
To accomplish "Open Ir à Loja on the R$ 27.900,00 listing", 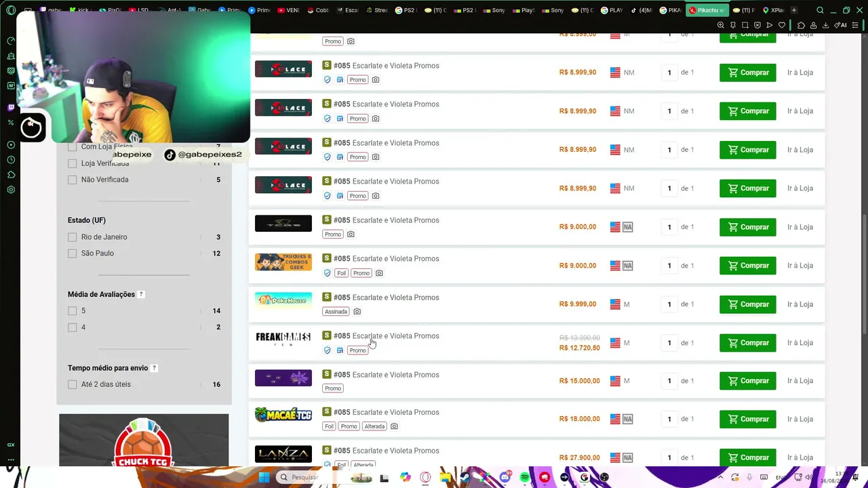I will pos(800,457).
